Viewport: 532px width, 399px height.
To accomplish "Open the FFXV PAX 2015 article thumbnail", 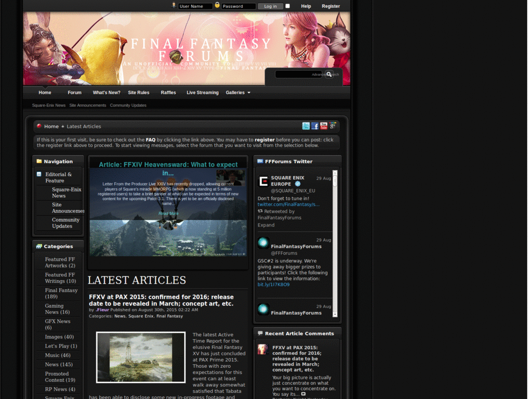I will pyautogui.click(x=141, y=357).
